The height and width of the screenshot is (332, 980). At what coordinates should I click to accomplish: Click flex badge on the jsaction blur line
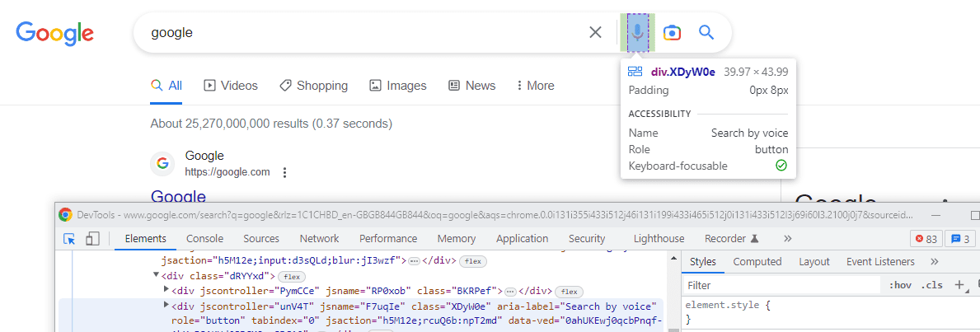pyautogui.click(x=473, y=260)
